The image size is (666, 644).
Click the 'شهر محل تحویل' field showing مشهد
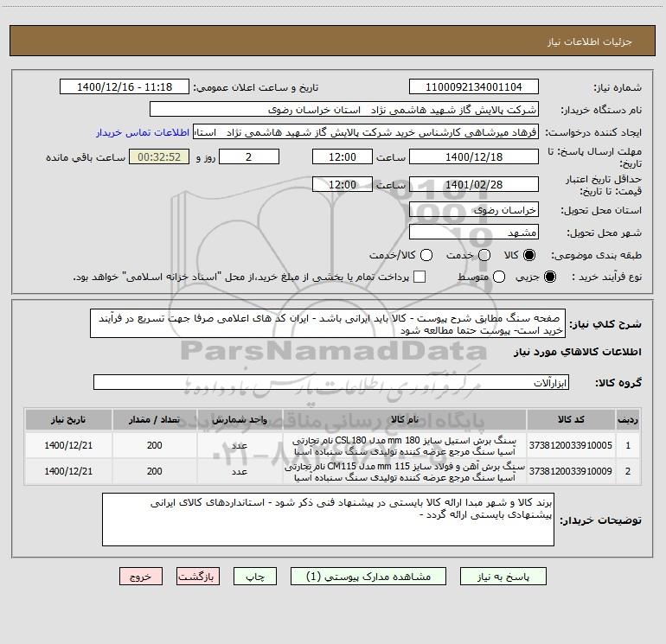point(473,232)
